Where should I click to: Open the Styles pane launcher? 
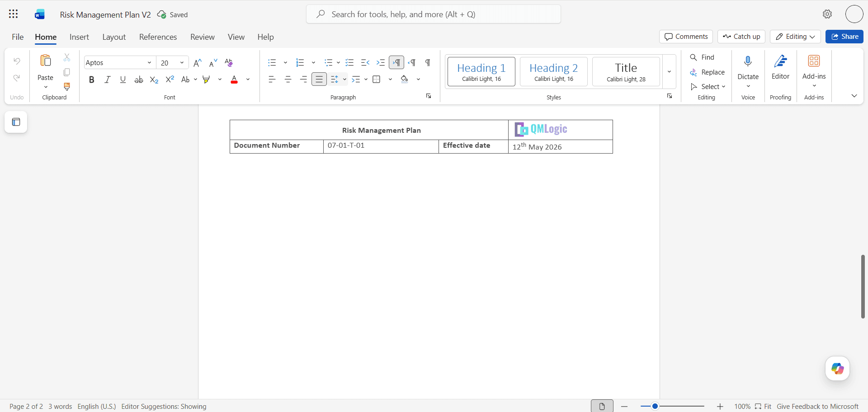(x=670, y=96)
